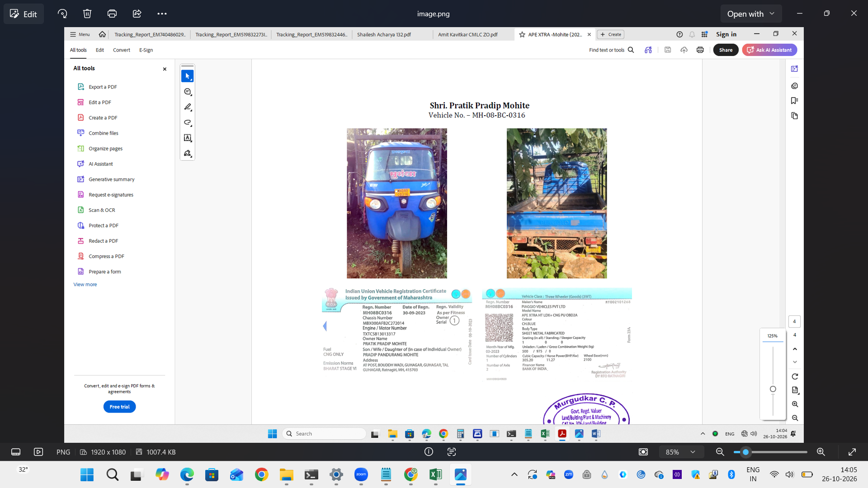Click the Share button
868x488 pixels.
click(726, 50)
